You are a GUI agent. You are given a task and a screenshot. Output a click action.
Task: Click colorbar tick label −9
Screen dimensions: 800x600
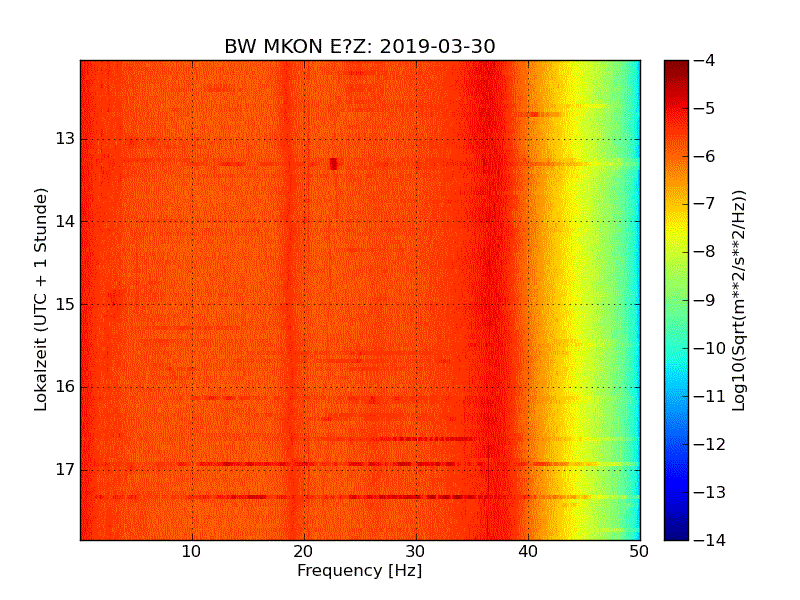click(705, 300)
